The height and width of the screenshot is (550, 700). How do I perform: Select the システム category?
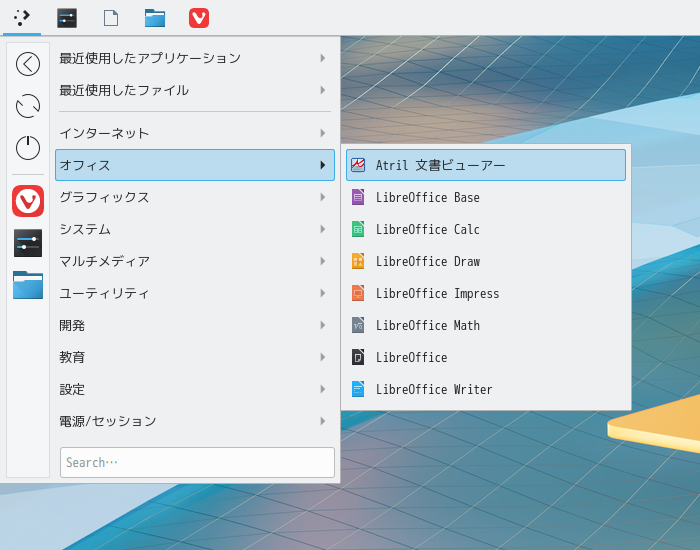(x=195, y=229)
